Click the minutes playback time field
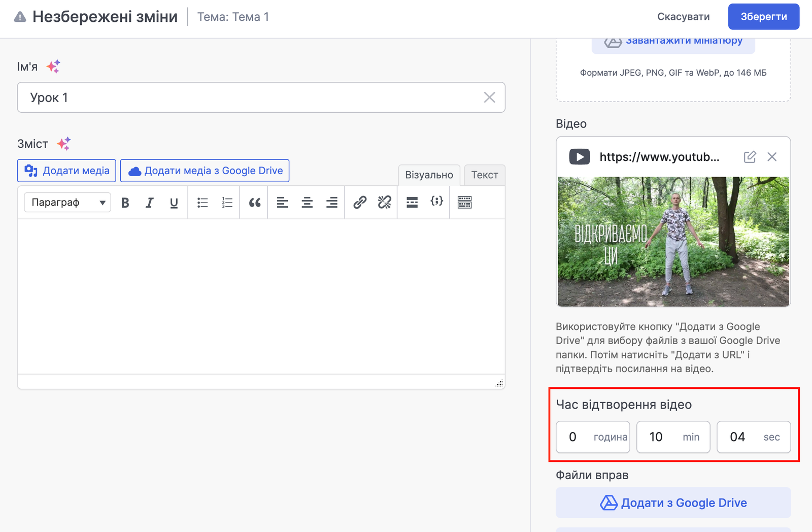Screen dimensions: 812x532 (673, 437)
